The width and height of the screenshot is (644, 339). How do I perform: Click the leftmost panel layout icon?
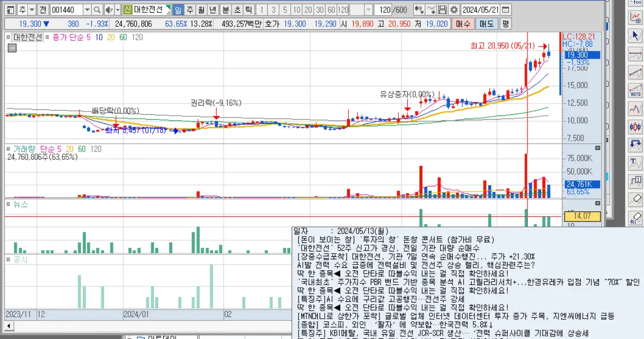(x=10, y=10)
